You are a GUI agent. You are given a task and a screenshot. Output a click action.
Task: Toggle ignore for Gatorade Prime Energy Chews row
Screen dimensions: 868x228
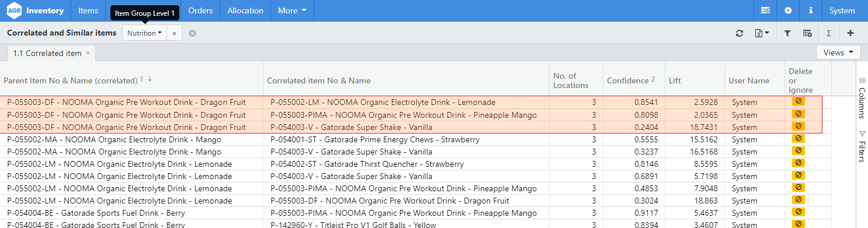798,139
